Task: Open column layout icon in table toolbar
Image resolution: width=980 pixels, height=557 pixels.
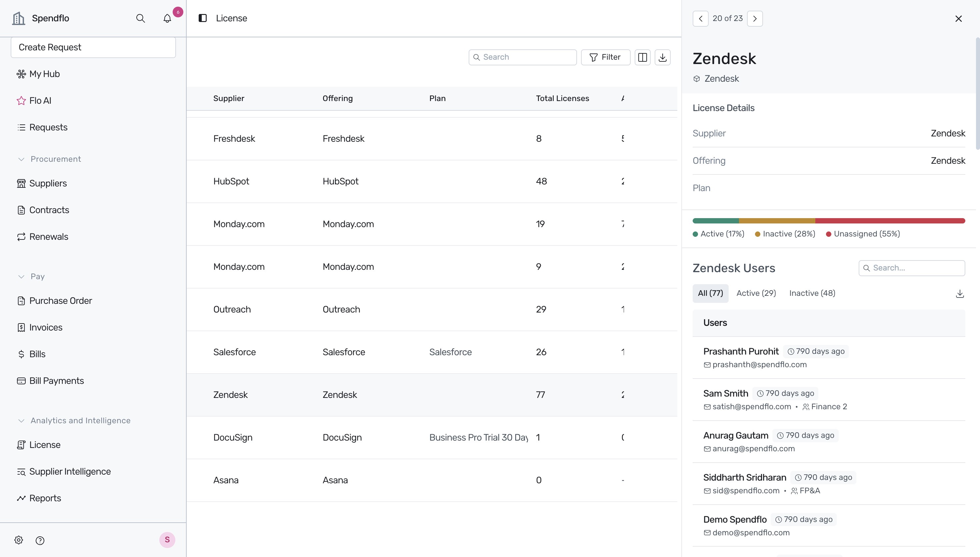Action: tap(643, 57)
